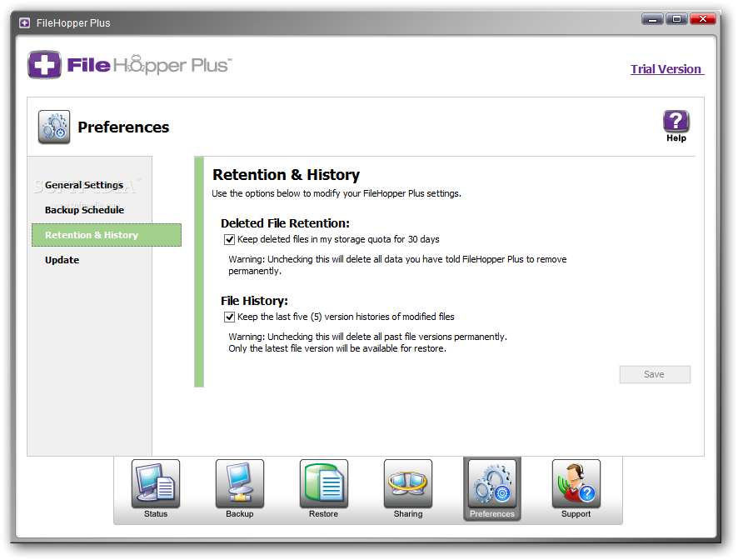Minimize the FileHopper Plus window
The height and width of the screenshot is (560, 738).
(652, 19)
